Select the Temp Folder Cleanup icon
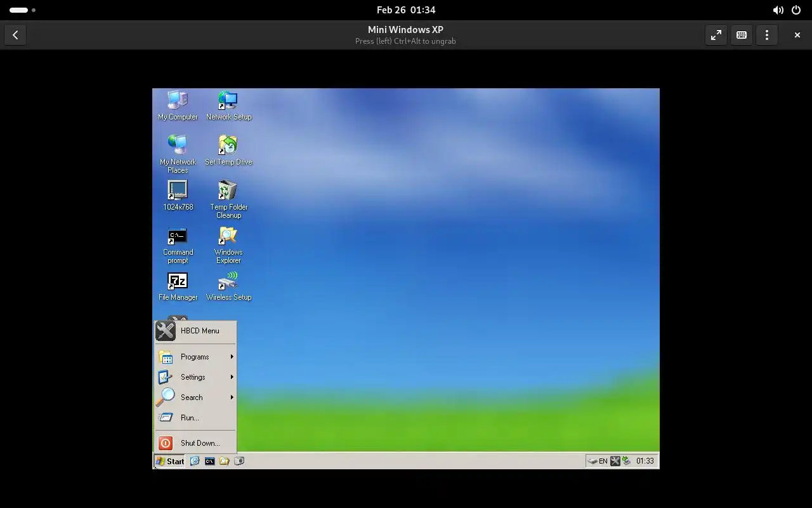 click(228, 200)
